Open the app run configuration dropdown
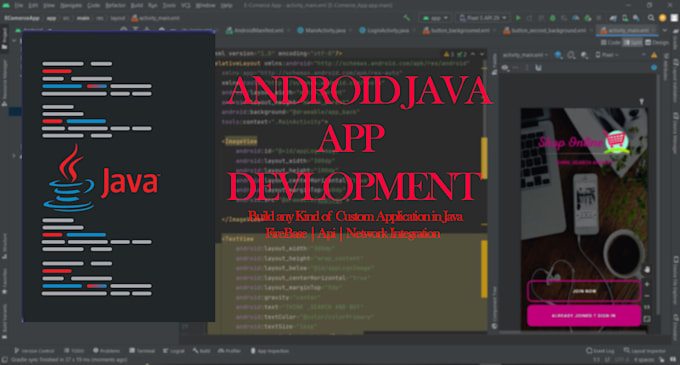 [435, 18]
